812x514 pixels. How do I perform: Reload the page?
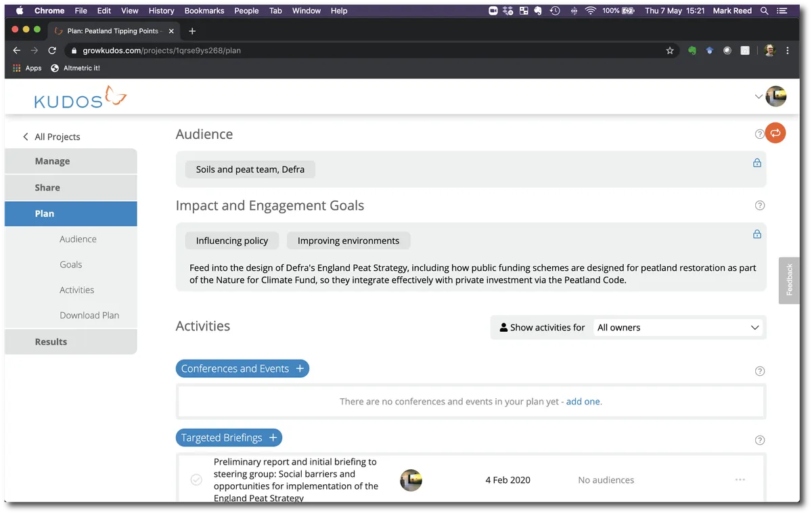tap(52, 51)
